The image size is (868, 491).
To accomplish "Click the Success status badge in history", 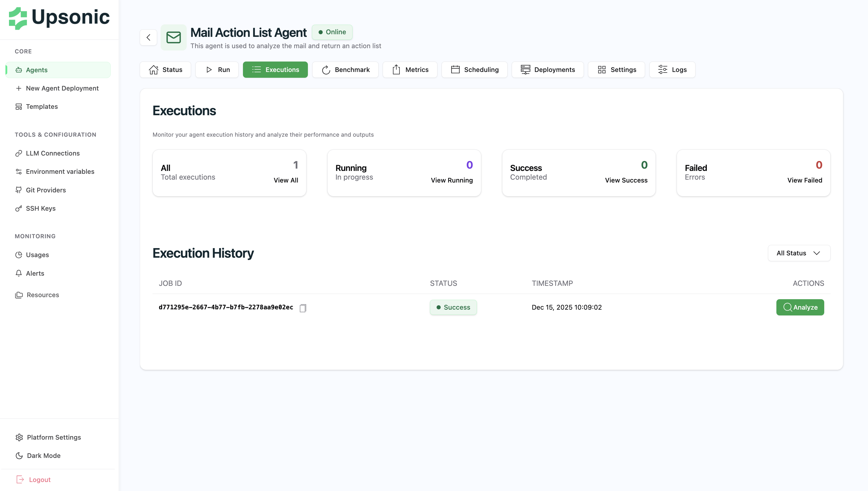I will click(453, 307).
